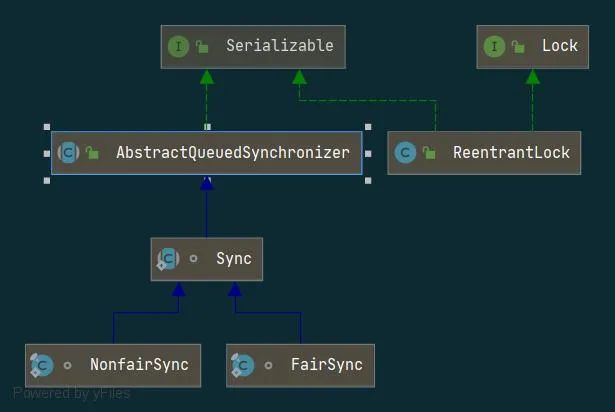Click top-left selection handle of AbstractQueuedSynchronizer
The image size is (615, 412).
(x=47, y=127)
